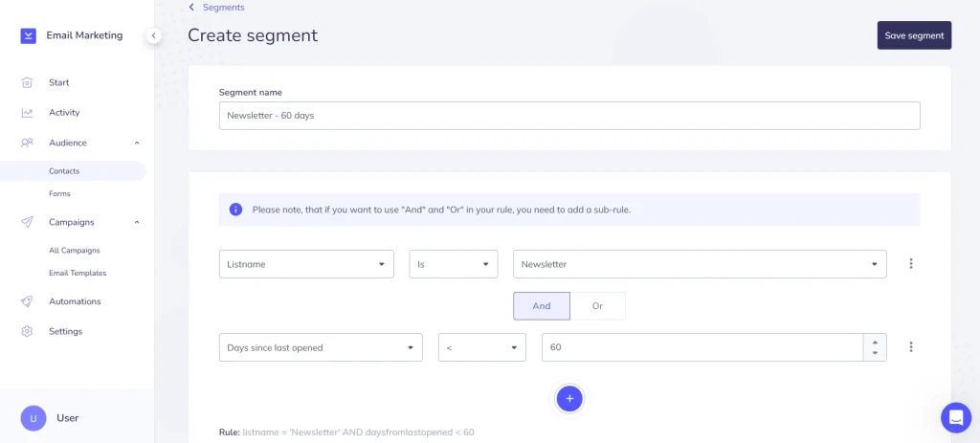Screen dimensions: 980x443
Task: Click the Create segment heading
Action: [x=253, y=35]
